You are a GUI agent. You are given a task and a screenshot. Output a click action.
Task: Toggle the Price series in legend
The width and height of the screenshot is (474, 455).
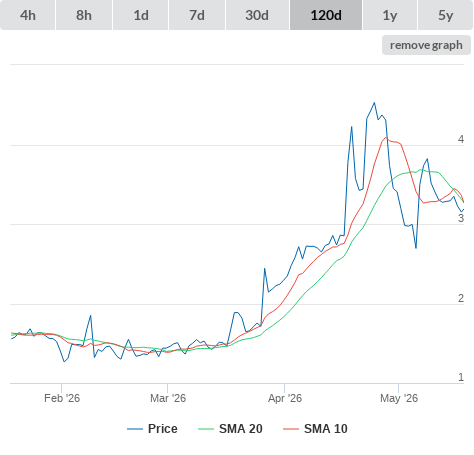pos(163,429)
